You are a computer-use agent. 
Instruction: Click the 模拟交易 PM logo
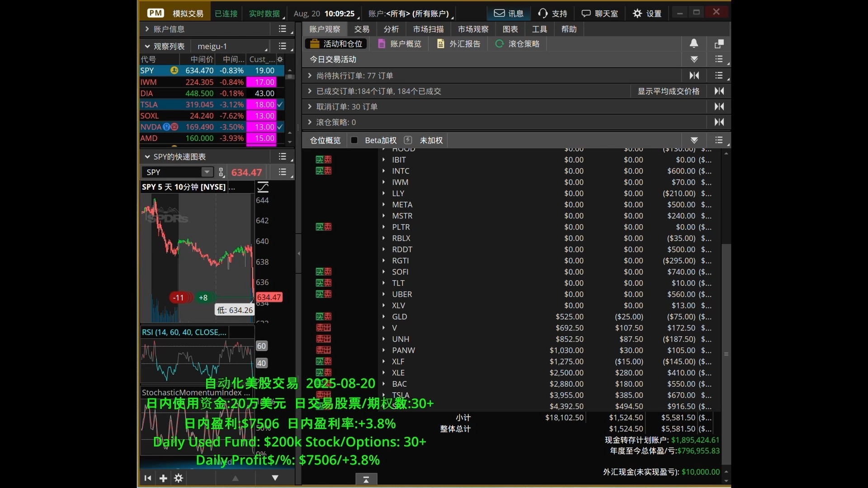[x=156, y=14]
